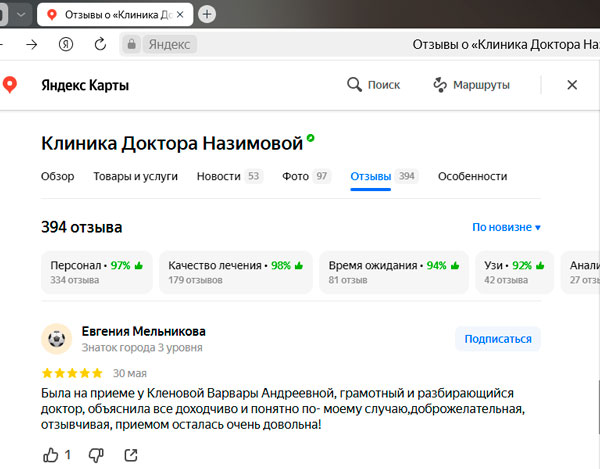Click the '394 отзыва' heading
The image size is (600, 469).
[82, 227]
